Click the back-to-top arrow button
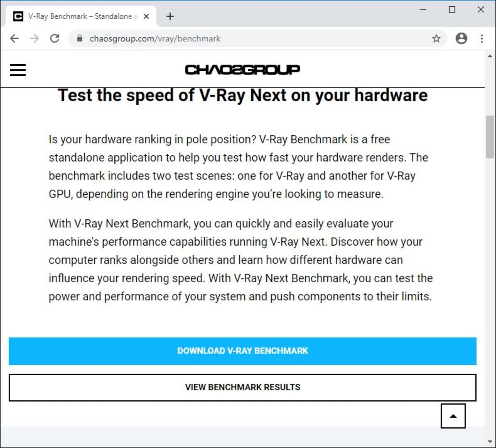 [x=453, y=416]
